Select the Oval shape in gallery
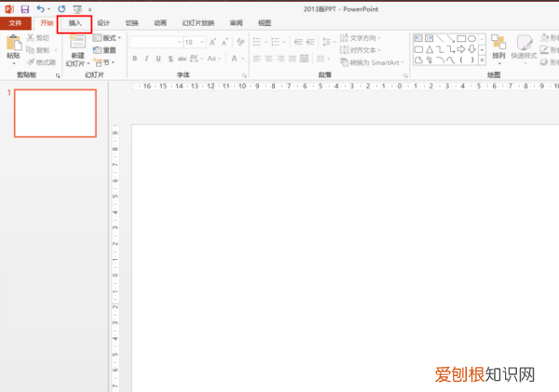 coord(472,38)
